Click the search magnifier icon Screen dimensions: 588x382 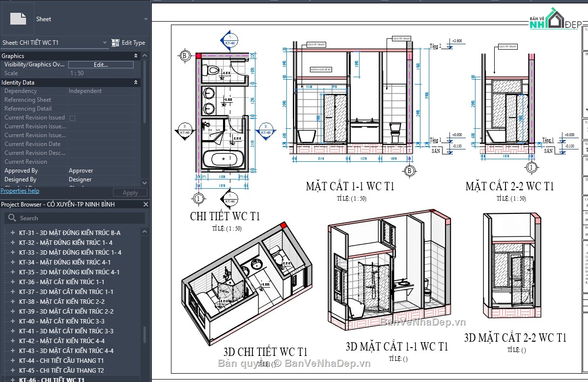point(12,218)
